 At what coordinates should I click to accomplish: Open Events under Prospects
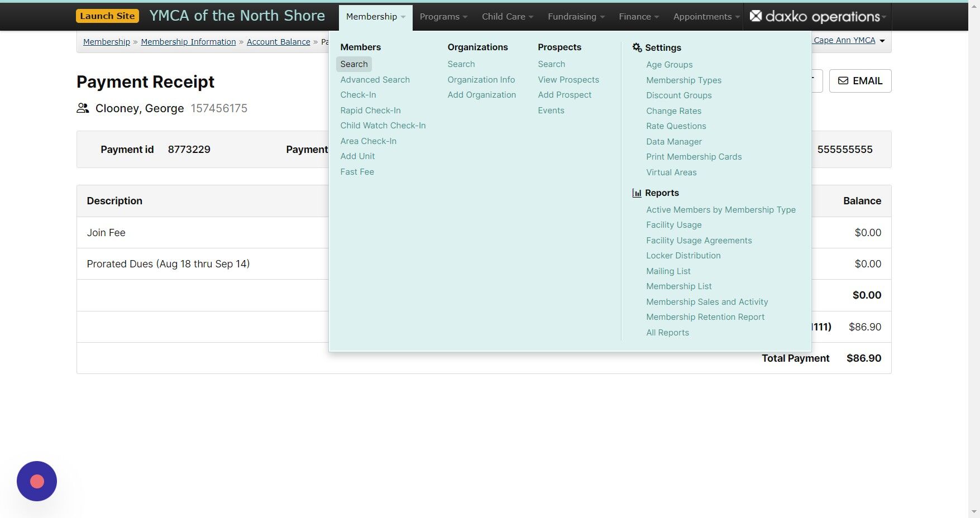pos(551,111)
